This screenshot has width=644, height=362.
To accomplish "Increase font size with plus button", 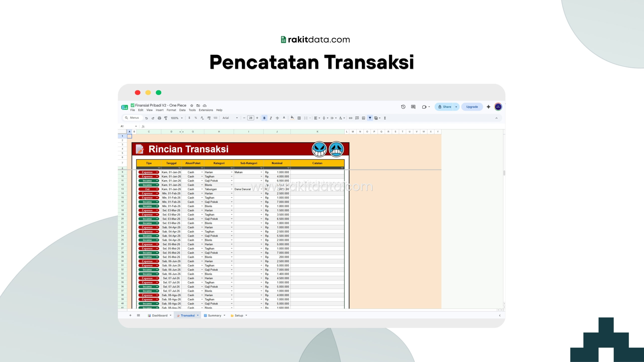I will coord(257,118).
